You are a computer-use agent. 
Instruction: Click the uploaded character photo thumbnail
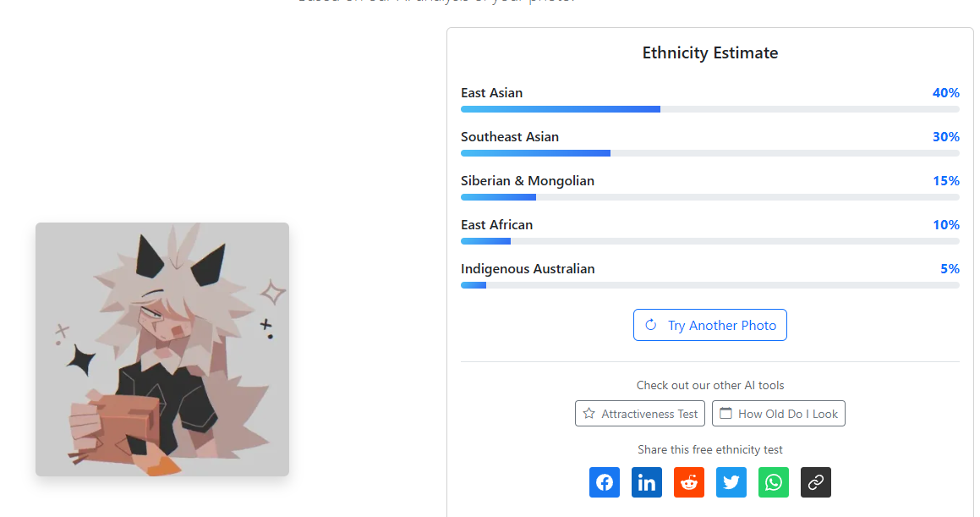tap(162, 349)
